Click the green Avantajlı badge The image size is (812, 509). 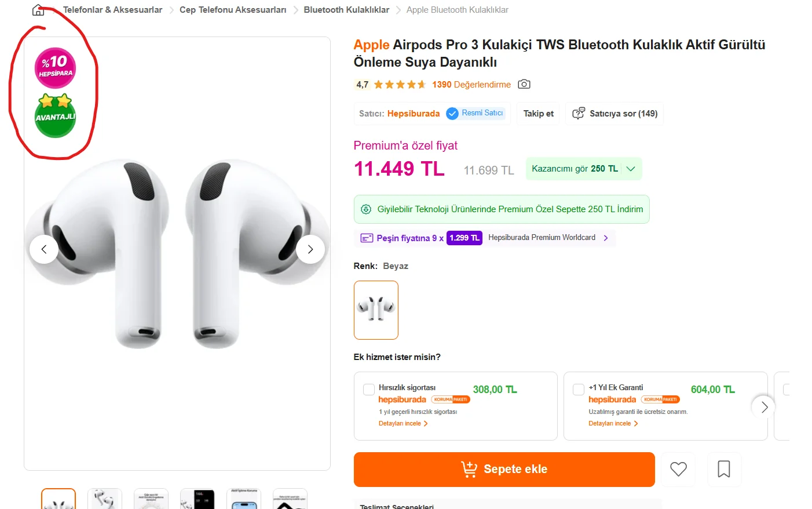[x=56, y=116]
